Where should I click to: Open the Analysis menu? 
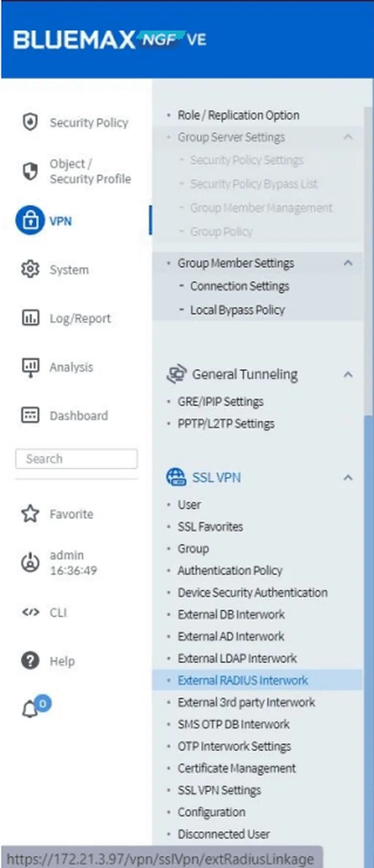pyautogui.click(x=71, y=367)
